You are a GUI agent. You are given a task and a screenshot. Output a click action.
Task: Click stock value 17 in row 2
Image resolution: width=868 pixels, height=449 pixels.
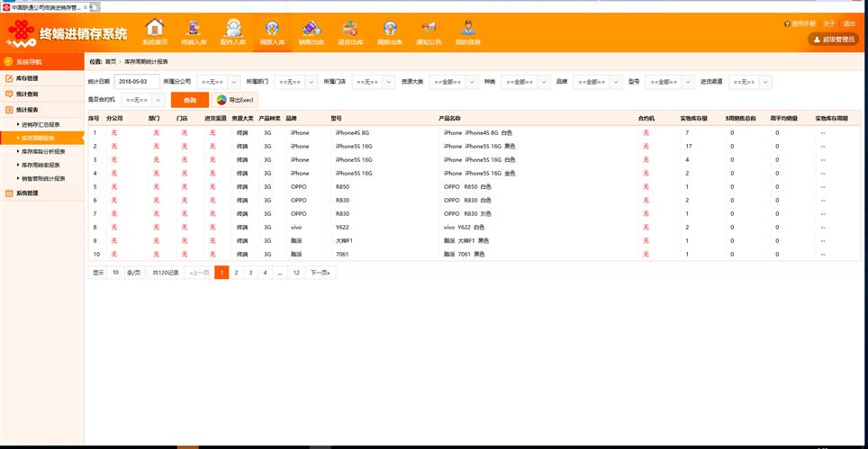click(x=689, y=147)
